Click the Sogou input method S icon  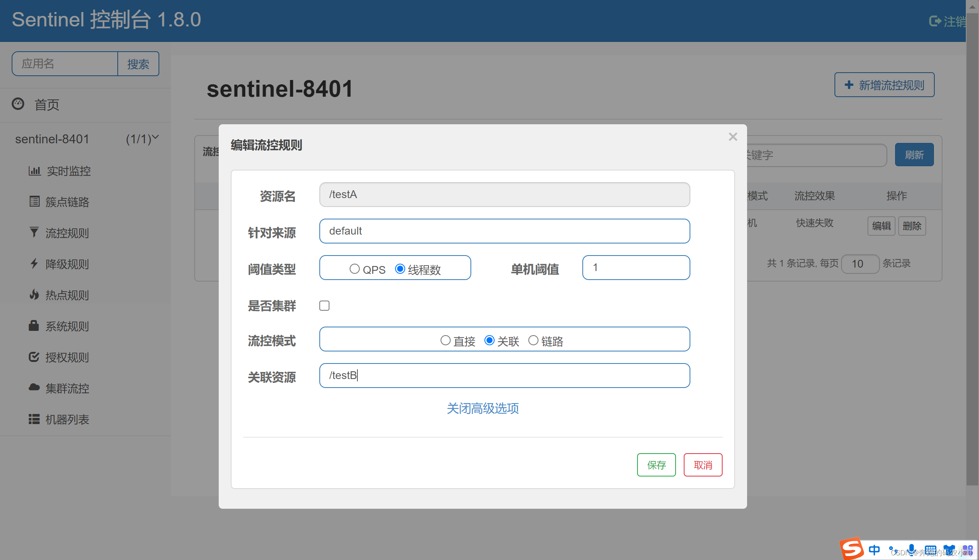pos(852,549)
